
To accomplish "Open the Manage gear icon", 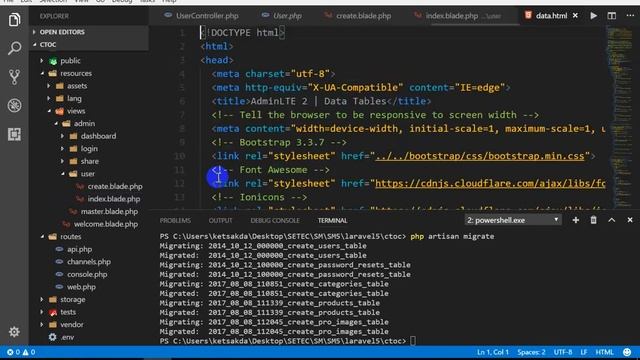I will [x=14, y=331].
